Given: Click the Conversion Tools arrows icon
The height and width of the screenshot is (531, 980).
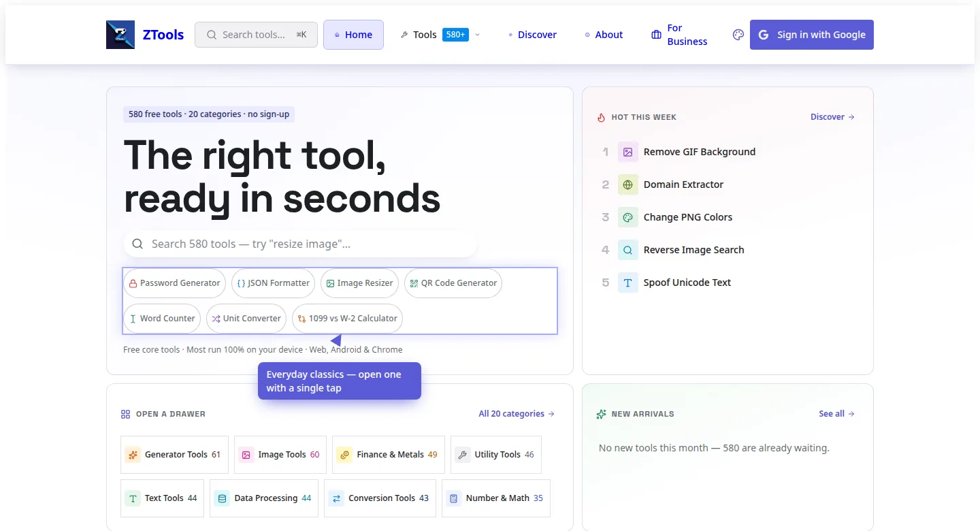Looking at the screenshot, I should pos(336,498).
